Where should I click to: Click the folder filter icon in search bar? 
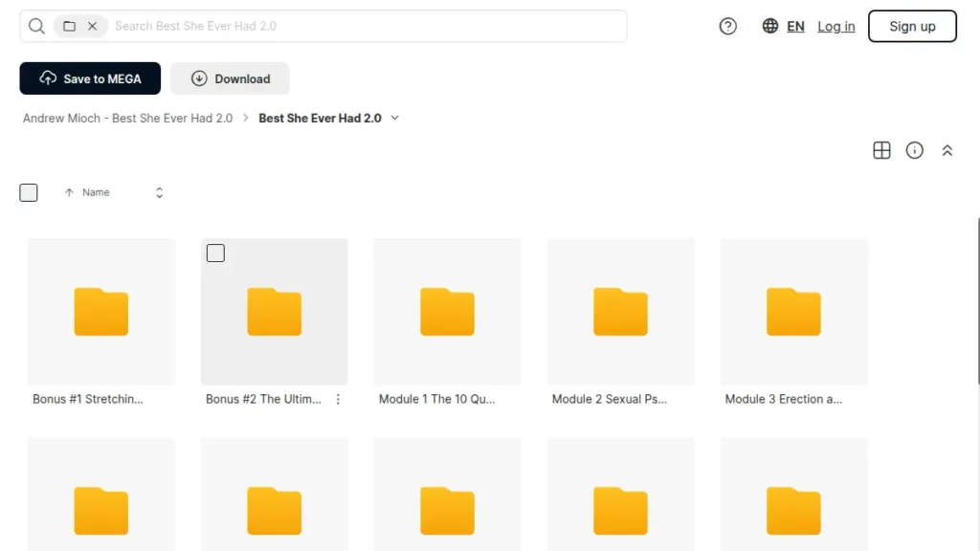click(x=69, y=26)
